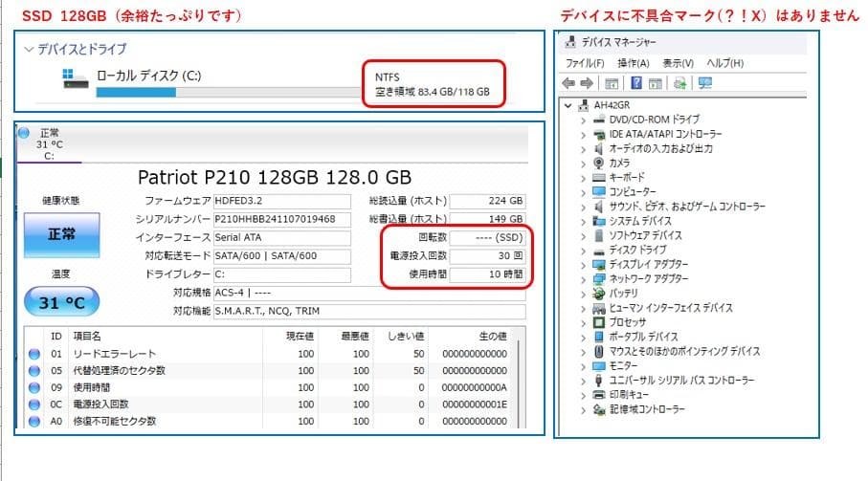Expand the サウンド、ビデオ、およびゲーム コントローラー node

[x=583, y=207]
